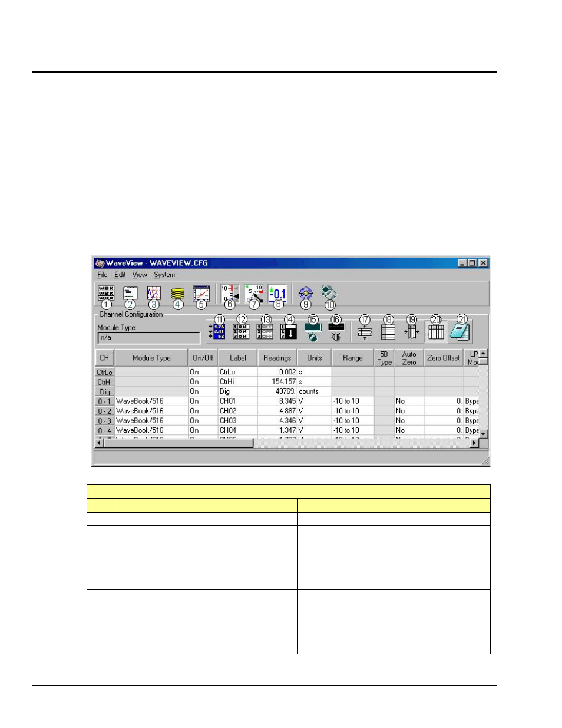
Task: Select the Range column header
Action: click(353, 358)
